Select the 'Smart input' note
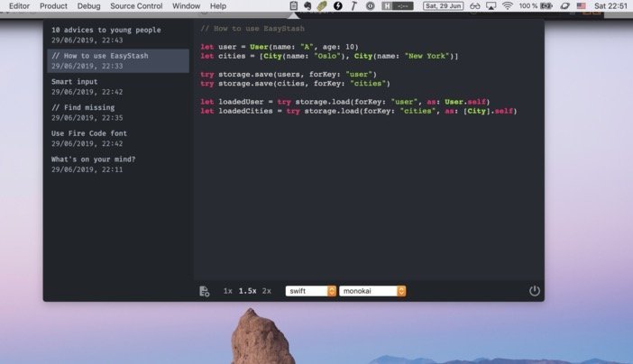The height and width of the screenshot is (364, 633). click(118, 86)
